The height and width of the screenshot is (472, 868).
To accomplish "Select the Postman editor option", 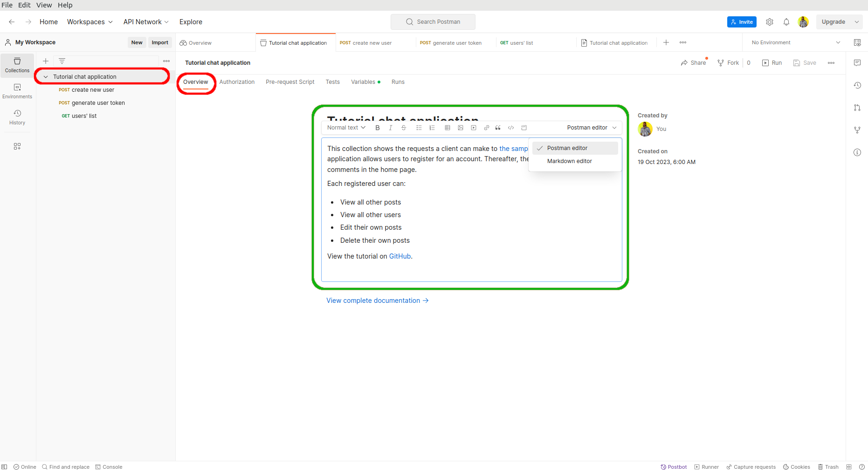I will (575, 148).
